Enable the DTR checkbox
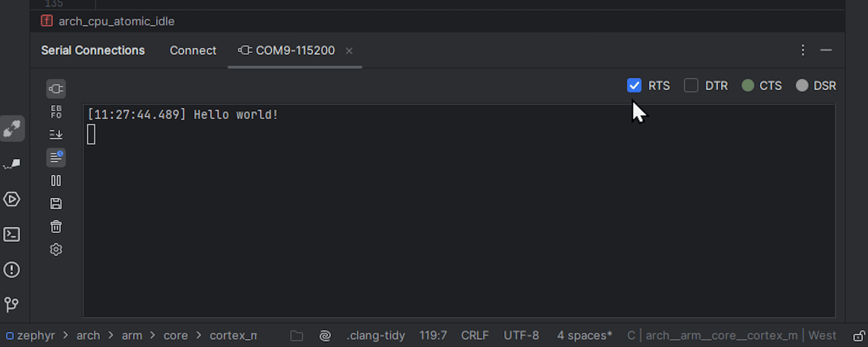Viewport: 868px width, 347px height. point(691,86)
